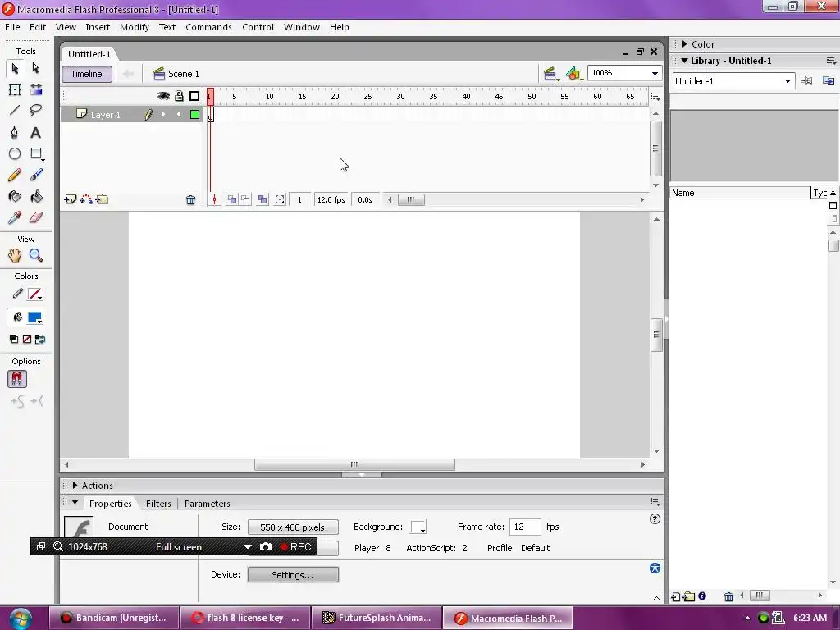Viewport: 840px width, 630px height.
Task: Click the Add Motion Guide icon
Action: point(85,199)
